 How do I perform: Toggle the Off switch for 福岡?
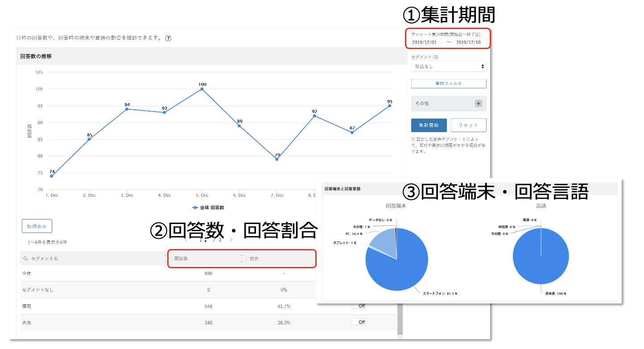click(359, 306)
